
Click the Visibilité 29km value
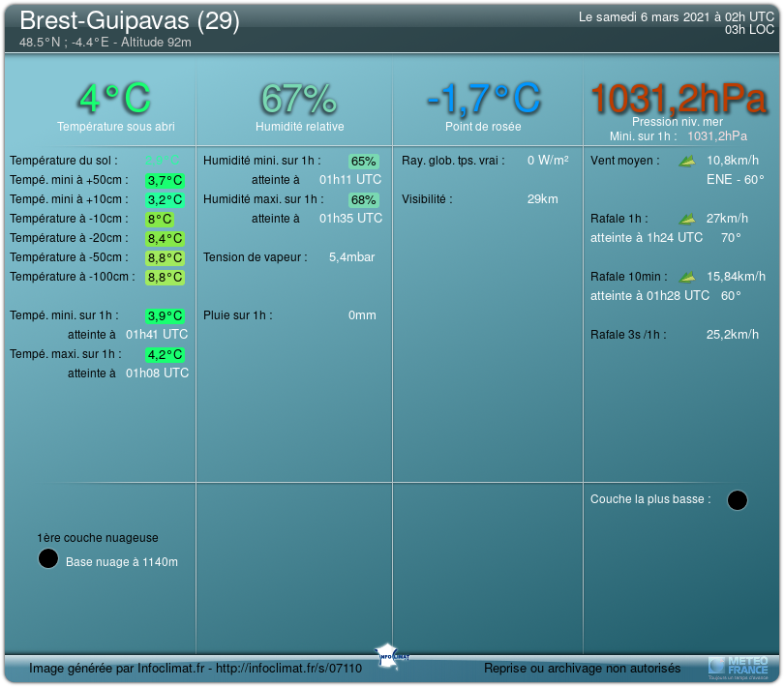tap(542, 199)
